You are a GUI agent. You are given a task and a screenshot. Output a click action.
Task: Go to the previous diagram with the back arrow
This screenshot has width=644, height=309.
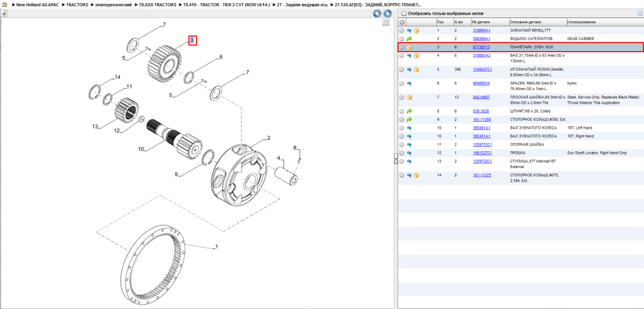377,14
